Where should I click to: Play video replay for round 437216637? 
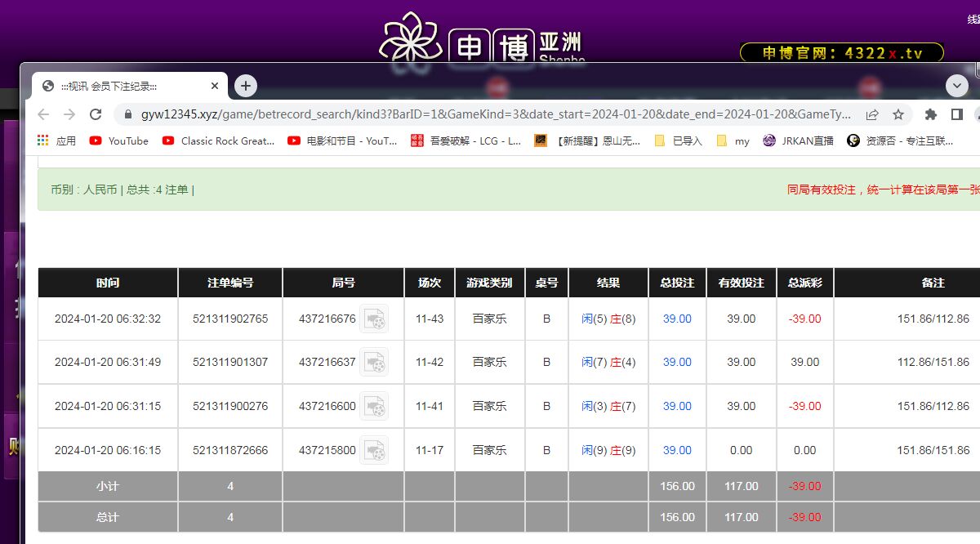pos(374,363)
